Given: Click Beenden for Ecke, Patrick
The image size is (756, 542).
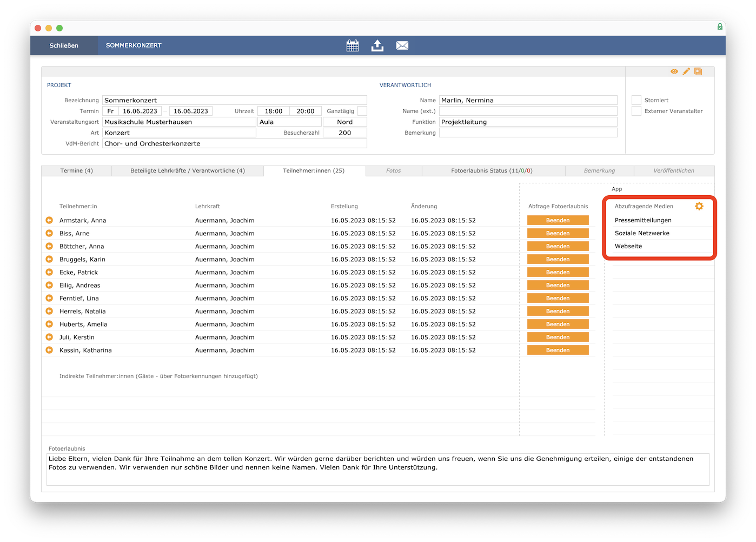Looking at the screenshot, I should click(558, 272).
